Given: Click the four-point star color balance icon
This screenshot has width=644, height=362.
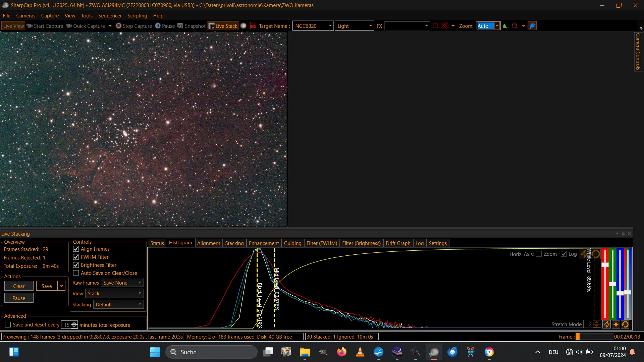Looking at the screenshot, I should coord(616,324).
